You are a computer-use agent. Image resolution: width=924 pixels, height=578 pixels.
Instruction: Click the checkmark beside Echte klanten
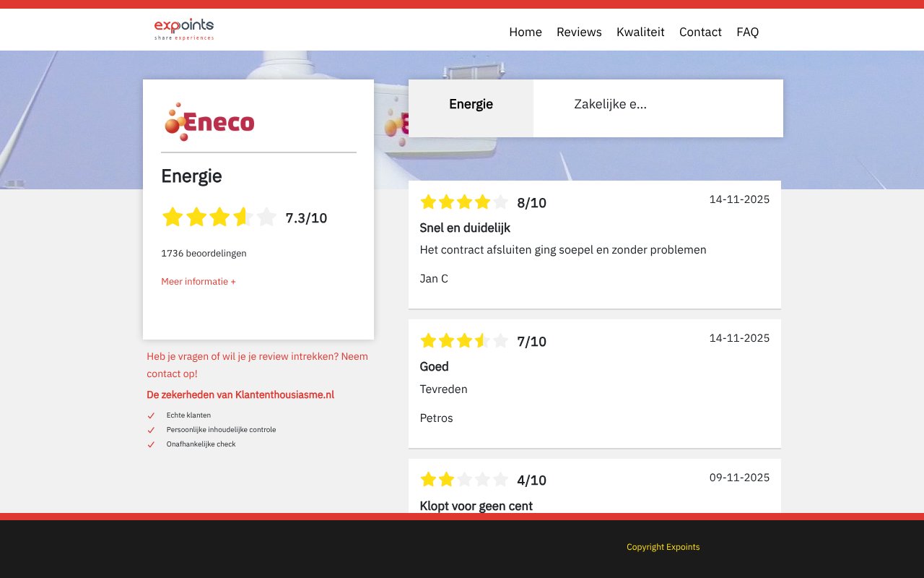151,415
